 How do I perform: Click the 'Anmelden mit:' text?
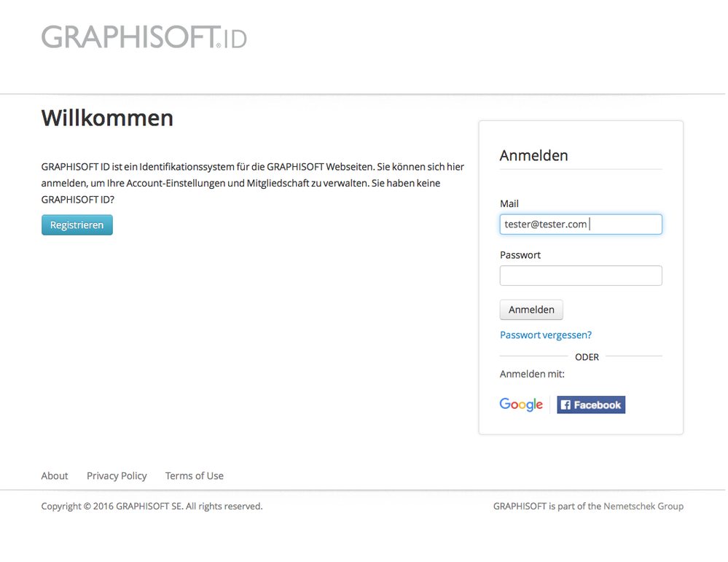coord(532,374)
